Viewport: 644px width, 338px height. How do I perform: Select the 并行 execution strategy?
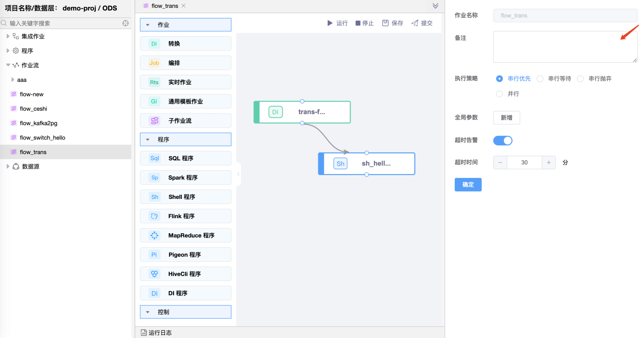pos(499,94)
